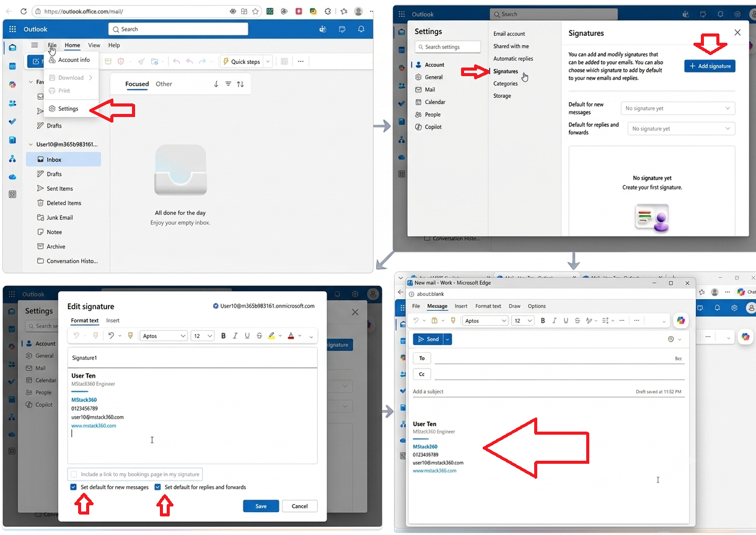756x535 pixels.
Task: Bookmark the page using the browser star icon
Action: click(x=255, y=11)
